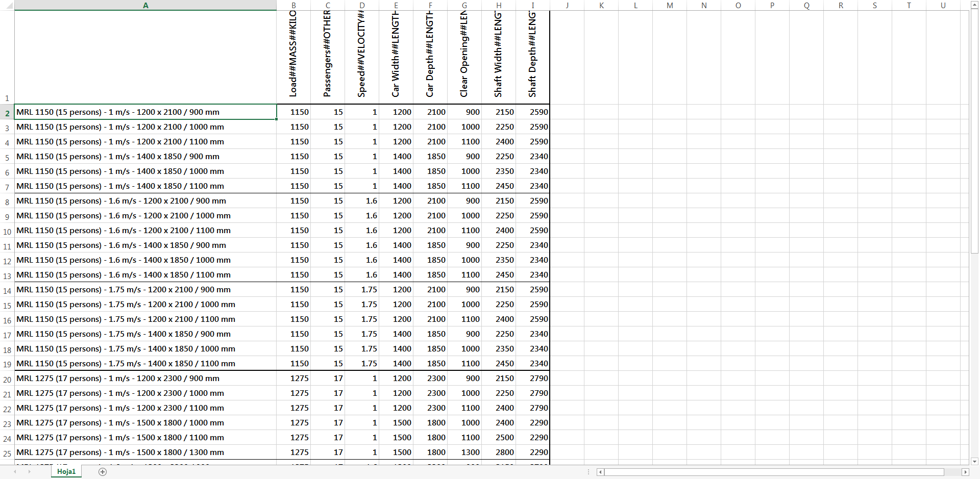Click sheet tab bar options dots
This screenshot has width=980, height=479.
589,472
